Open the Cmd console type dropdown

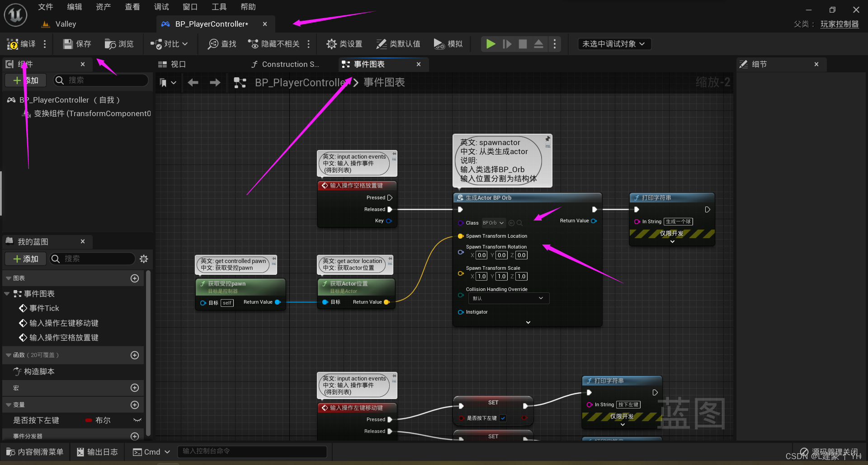pos(151,452)
